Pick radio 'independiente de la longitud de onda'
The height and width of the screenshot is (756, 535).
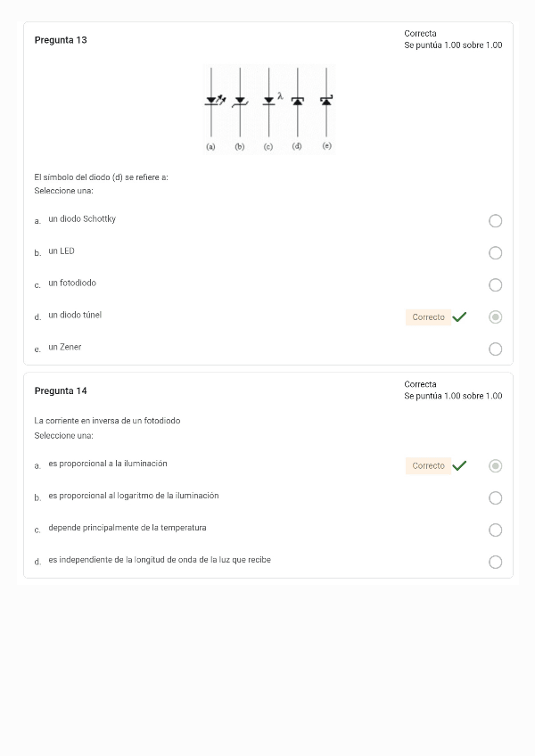tap(496, 562)
